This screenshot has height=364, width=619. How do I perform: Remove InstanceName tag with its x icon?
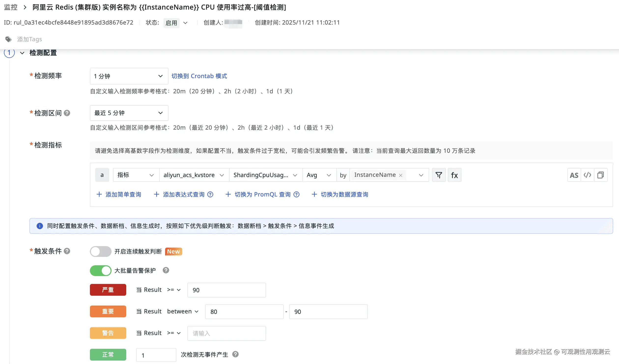coord(401,175)
